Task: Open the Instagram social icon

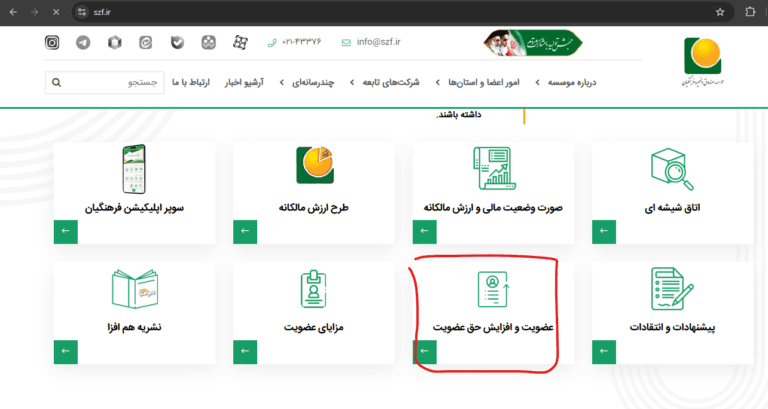Action: coord(52,43)
